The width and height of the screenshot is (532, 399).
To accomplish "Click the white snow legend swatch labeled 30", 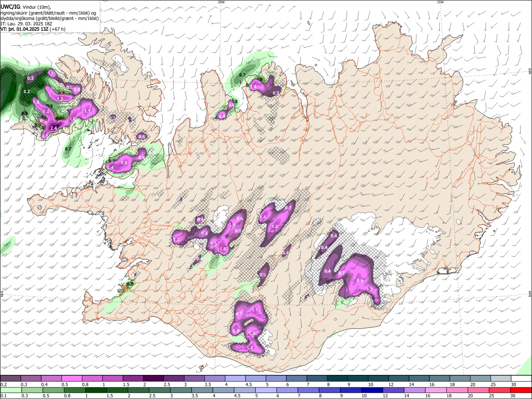I will click(x=520, y=379).
